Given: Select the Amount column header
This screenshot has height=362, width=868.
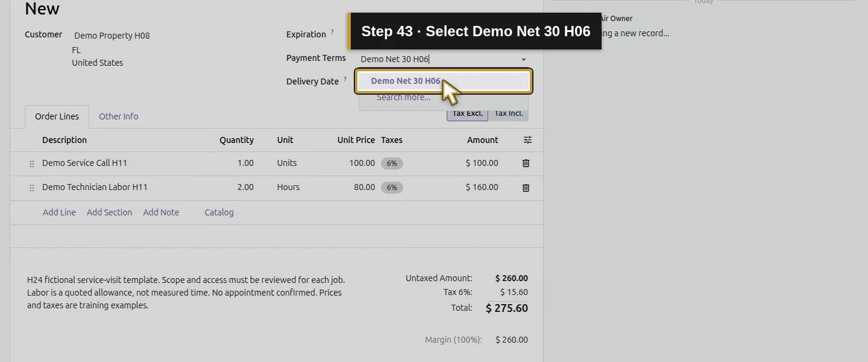Looking at the screenshot, I should point(482,140).
